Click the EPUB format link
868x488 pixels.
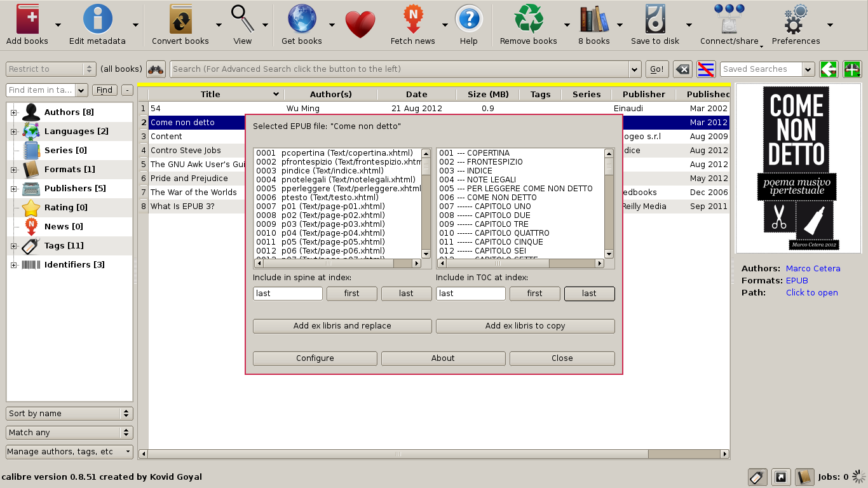click(797, 281)
